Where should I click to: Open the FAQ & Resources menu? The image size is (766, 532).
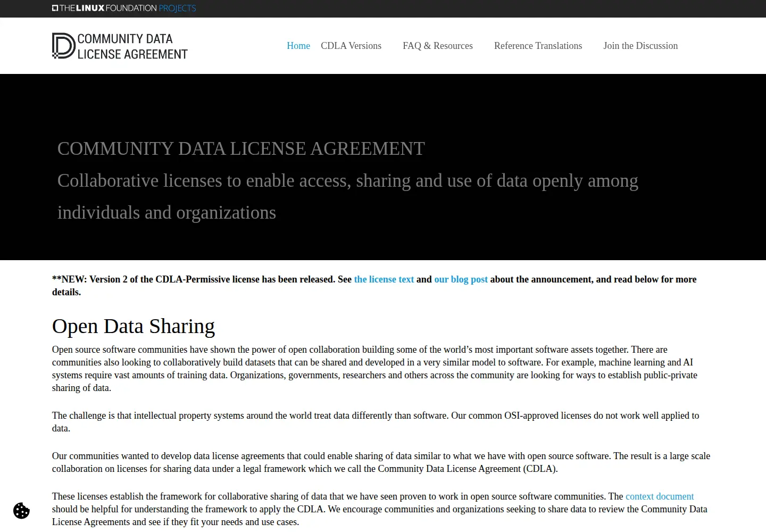(438, 46)
